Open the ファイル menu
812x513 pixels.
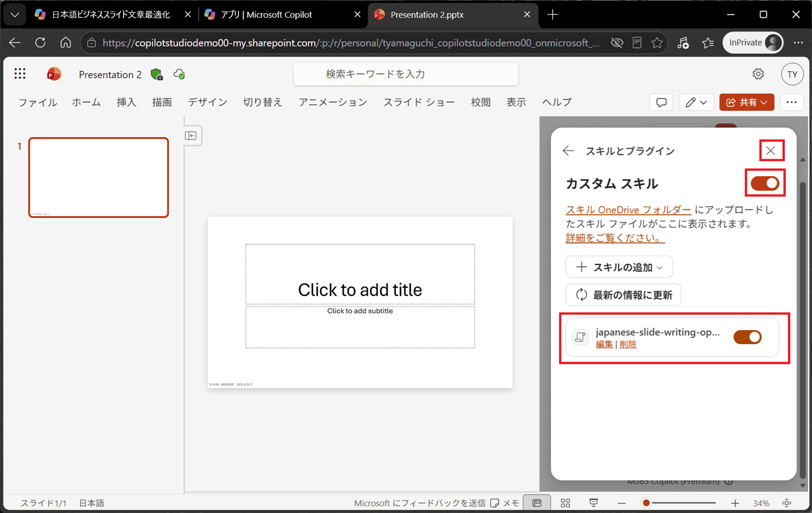38,102
